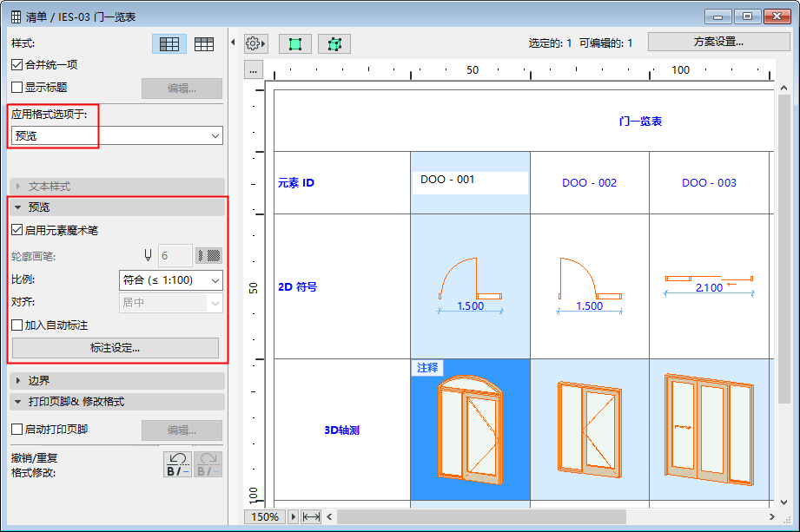
Task: Collapse the 预览 panel
Action: (117, 207)
